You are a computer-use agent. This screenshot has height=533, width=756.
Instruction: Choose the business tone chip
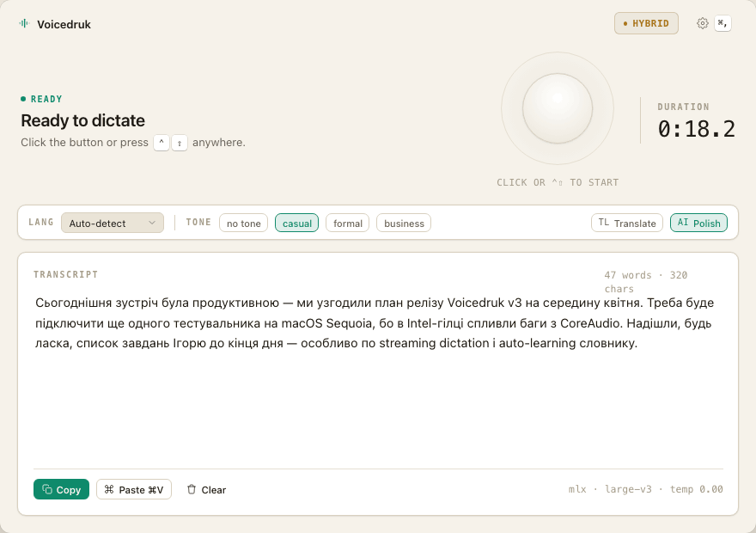click(x=404, y=223)
